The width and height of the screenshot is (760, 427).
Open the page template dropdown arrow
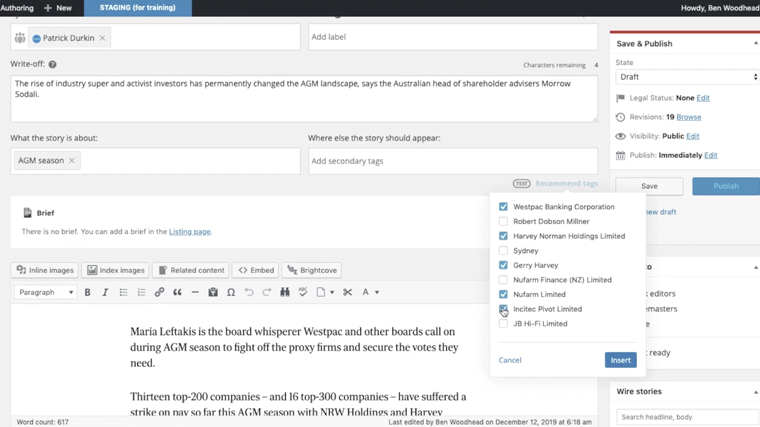pyautogui.click(x=332, y=292)
